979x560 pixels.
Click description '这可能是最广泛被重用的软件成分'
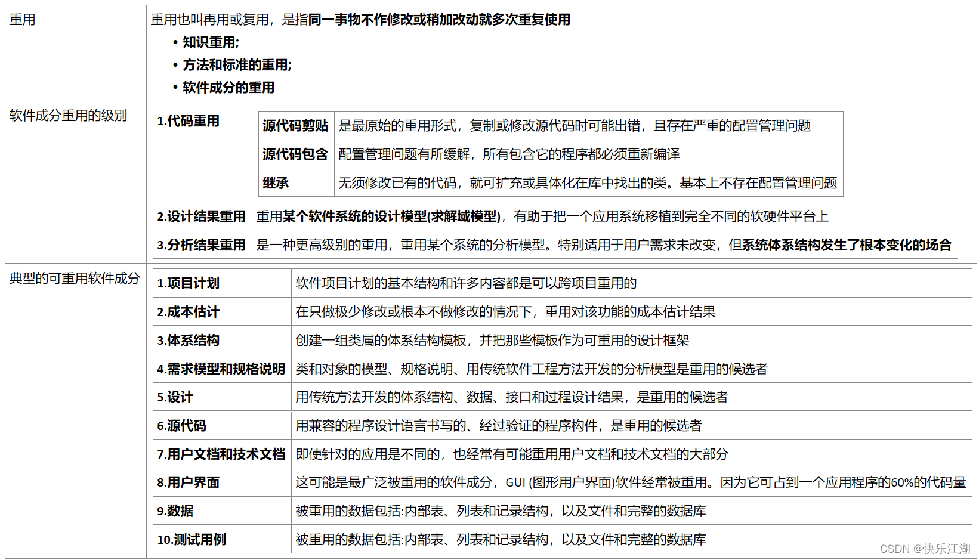(x=631, y=482)
